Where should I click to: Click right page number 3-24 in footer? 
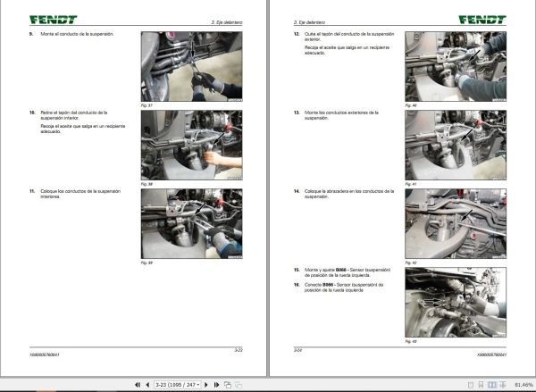coord(297,350)
